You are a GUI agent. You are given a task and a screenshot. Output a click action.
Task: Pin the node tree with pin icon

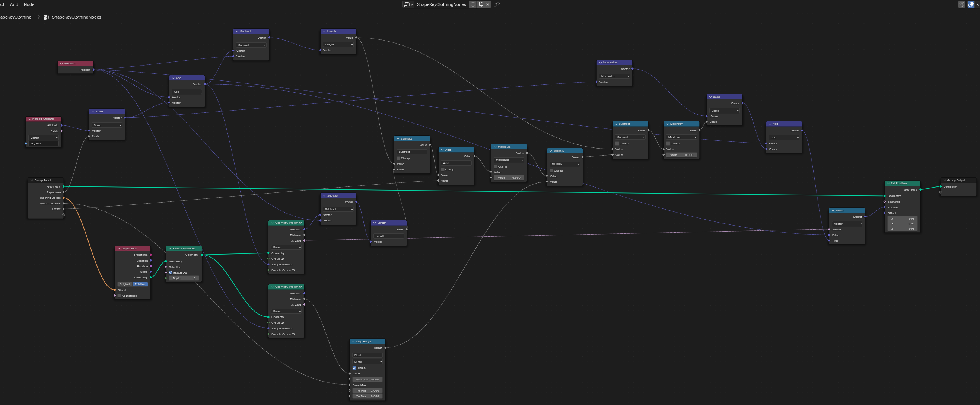pyautogui.click(x=497, y=4)
